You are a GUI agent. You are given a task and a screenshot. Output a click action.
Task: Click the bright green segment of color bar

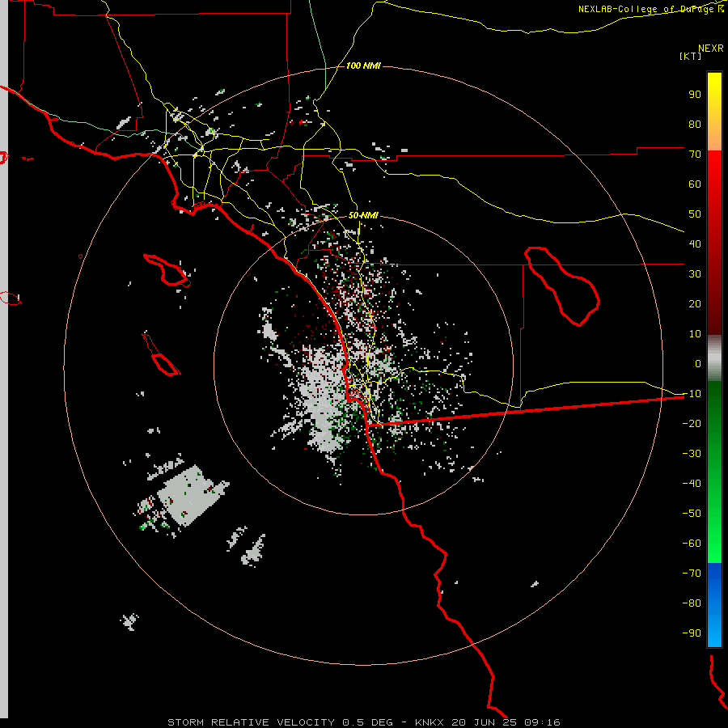pos(714,472)
